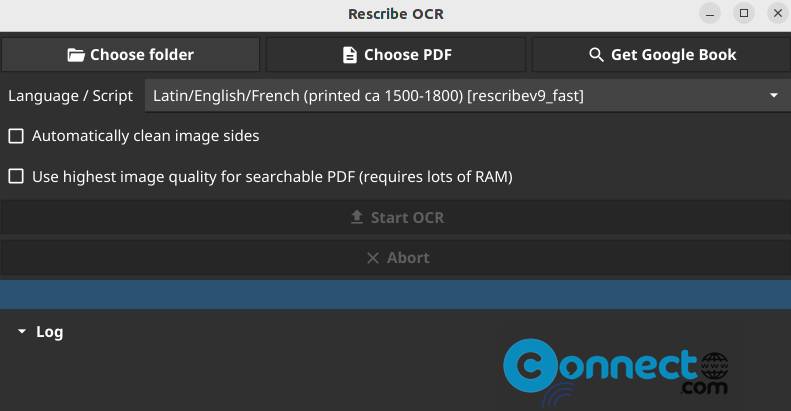Minimize the Rescribe OCR window

point(710,14)
